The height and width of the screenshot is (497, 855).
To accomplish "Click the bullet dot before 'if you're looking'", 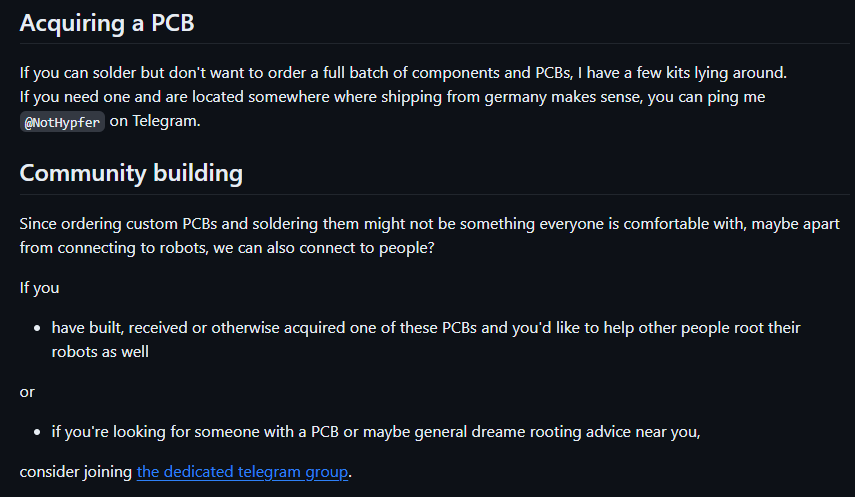I will (37, 432).
